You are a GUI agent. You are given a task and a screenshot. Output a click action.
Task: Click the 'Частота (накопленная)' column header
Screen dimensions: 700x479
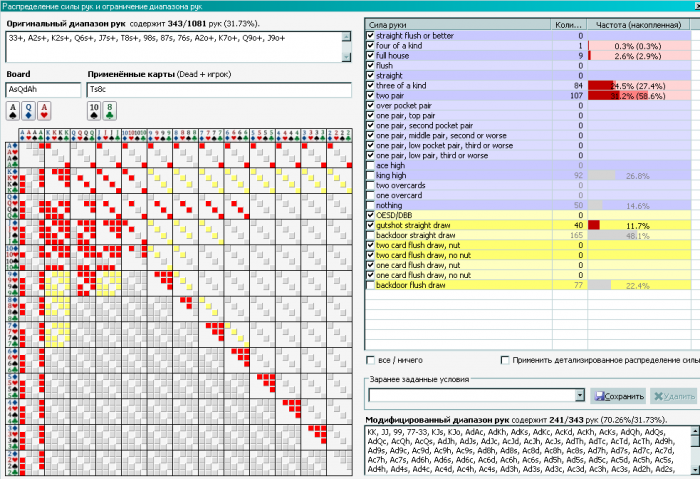pyautogui.click(x=639, y=25)
